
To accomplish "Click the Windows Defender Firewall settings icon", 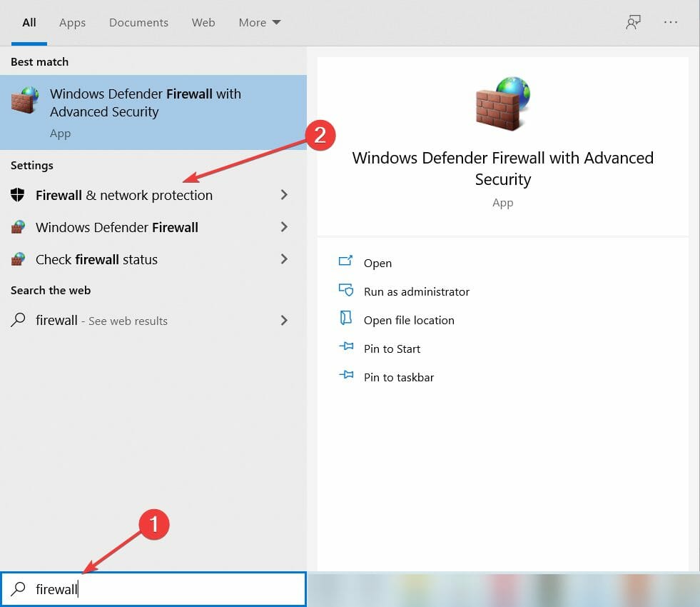I will (18, 227).
